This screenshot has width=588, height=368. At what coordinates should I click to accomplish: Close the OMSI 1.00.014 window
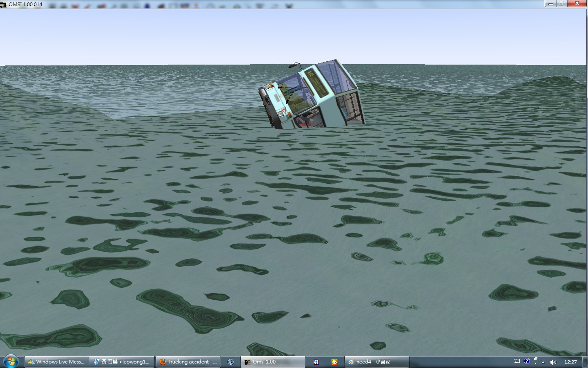[577, 4]
